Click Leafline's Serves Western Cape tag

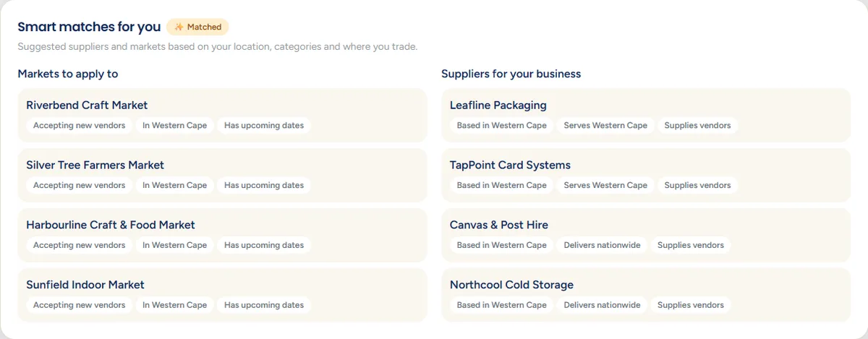click(x=605, y=125)
